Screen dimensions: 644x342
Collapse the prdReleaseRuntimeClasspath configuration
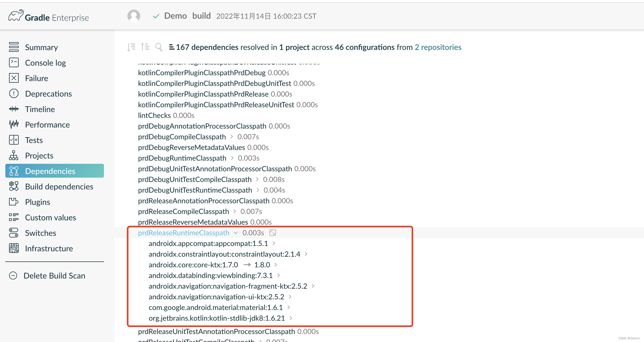point(236,233)
